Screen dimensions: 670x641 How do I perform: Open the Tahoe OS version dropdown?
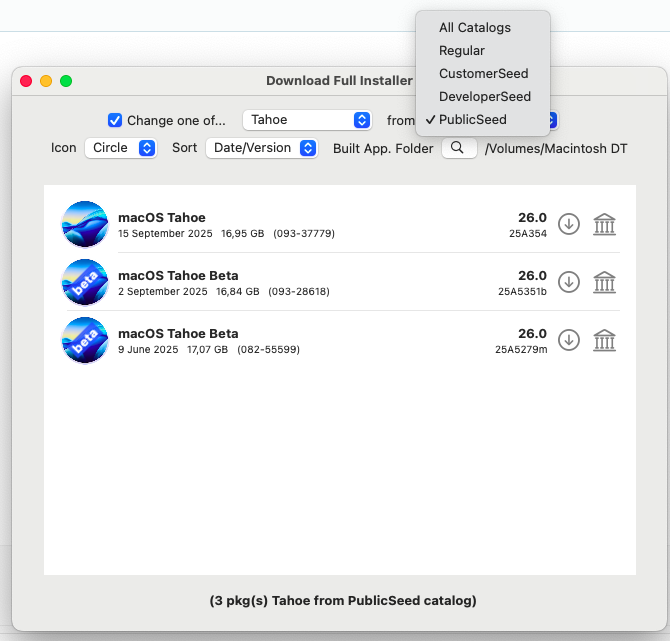[307, 120]
